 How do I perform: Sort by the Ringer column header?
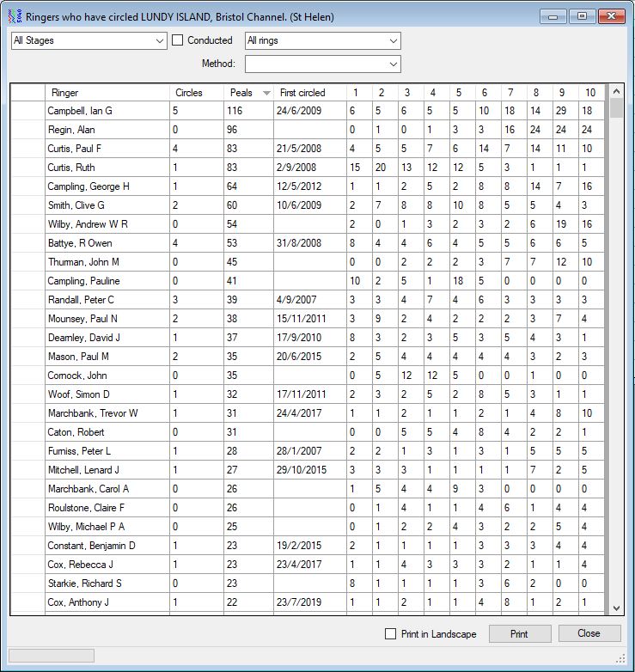coord(107,93)
